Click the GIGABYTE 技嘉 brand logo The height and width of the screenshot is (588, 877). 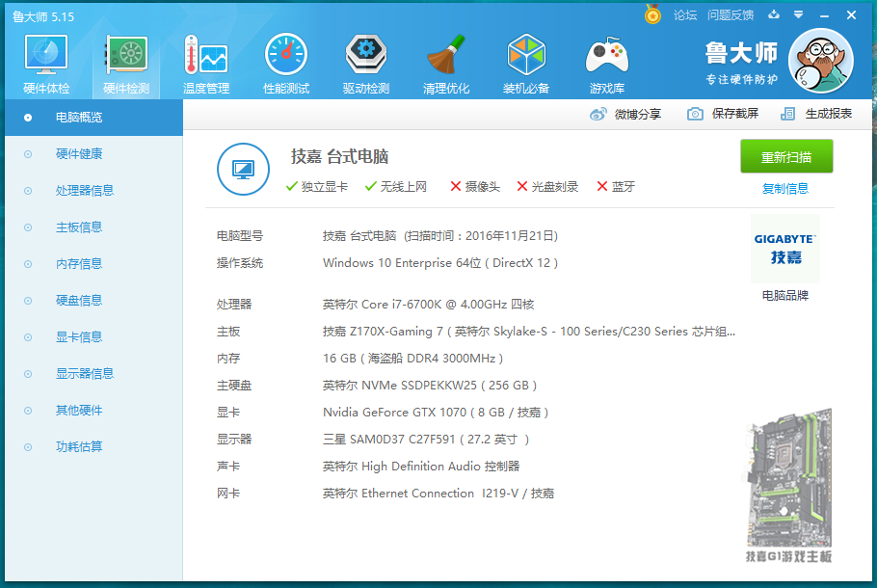coord(785,249)
